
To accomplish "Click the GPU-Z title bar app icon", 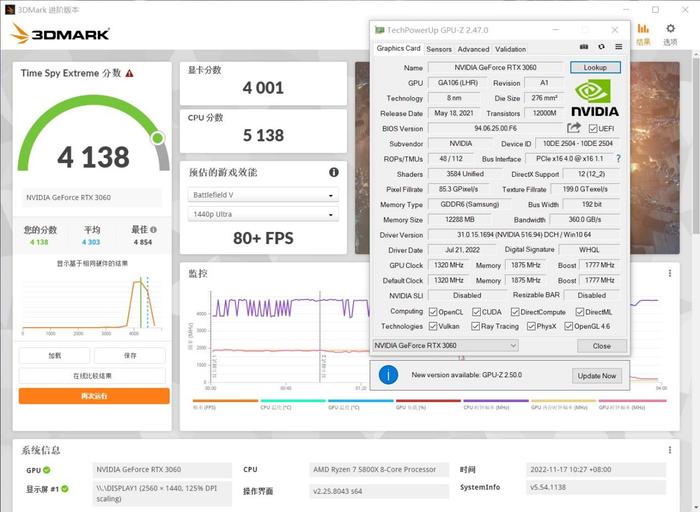I will (x=379, y=30).
